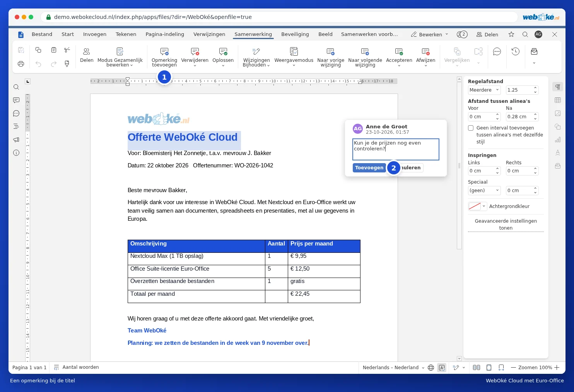
Task: Click the Delen button in the header
Action: [487, 34]
